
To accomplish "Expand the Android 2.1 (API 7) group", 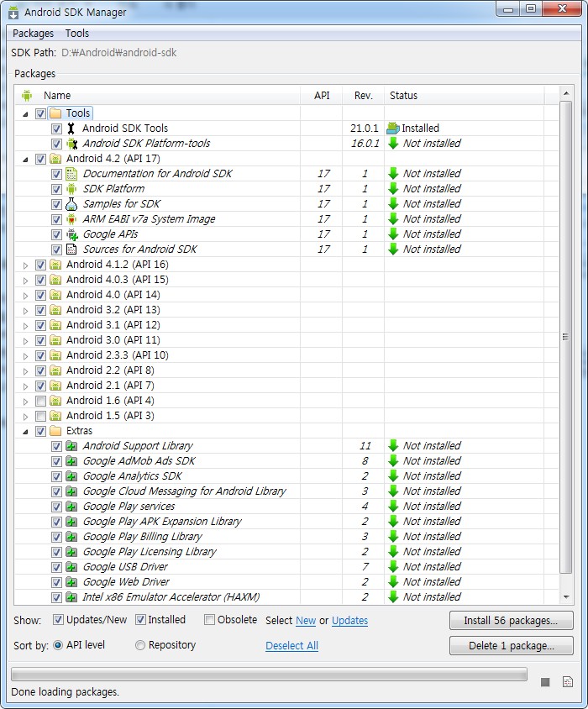I will click(x=26, y=386).
